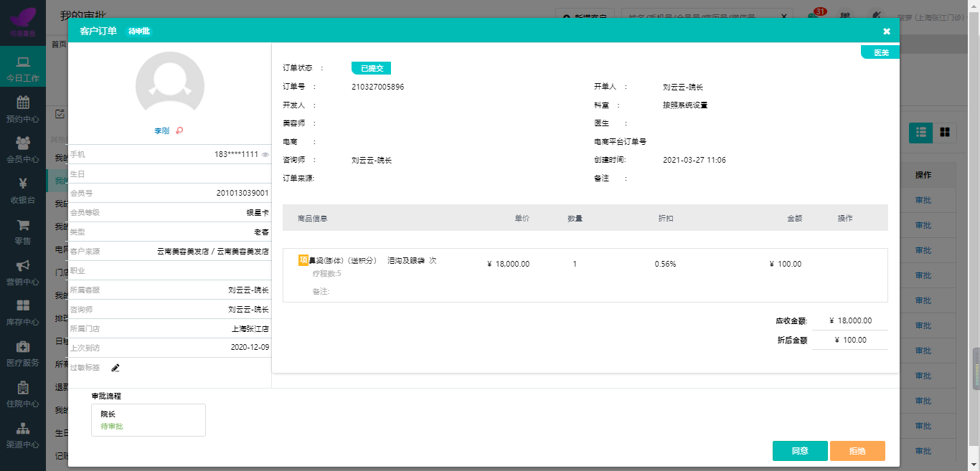Click the 按照系统设置 department value

[686, 105]
